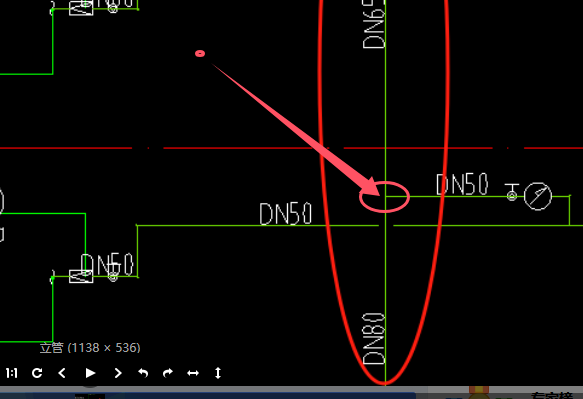Click the small pink dot annotation
Viewport: 583px width, 399px height.
200,54
